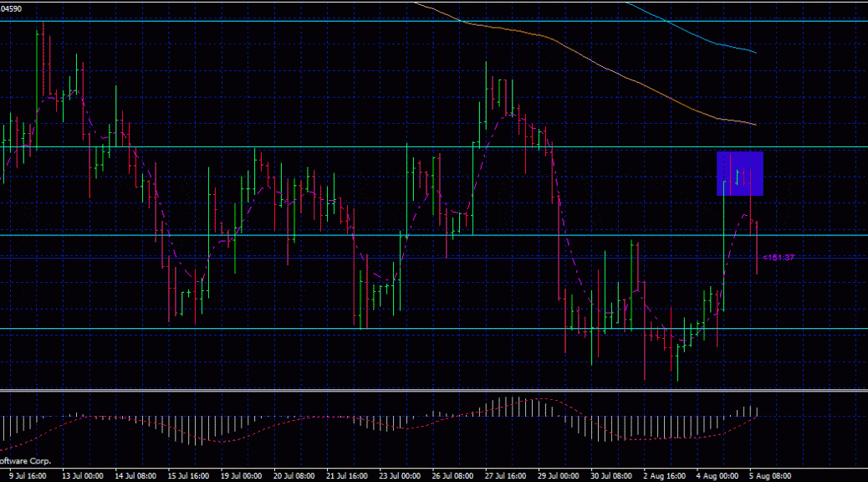Screen dimensions: 868x482
Task: Click the 'oftware Corp.' copyright text
Action: pyautogui.click(x=25, y=461)
